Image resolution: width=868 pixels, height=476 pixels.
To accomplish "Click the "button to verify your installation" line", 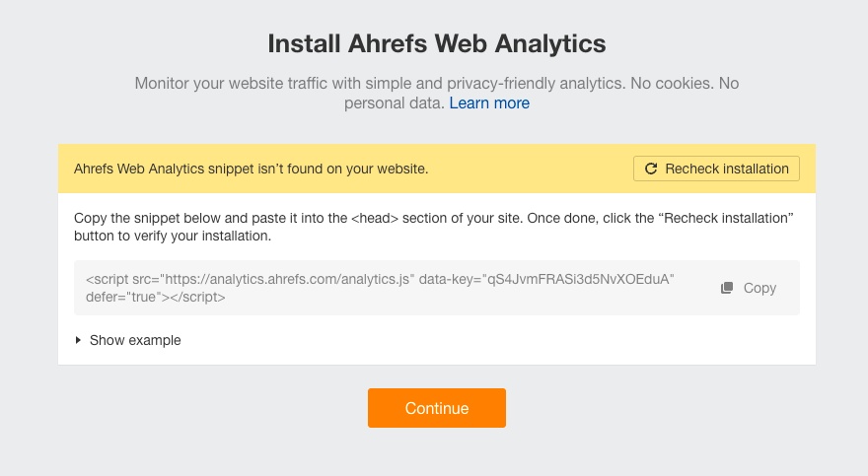I will click(172, 236).
